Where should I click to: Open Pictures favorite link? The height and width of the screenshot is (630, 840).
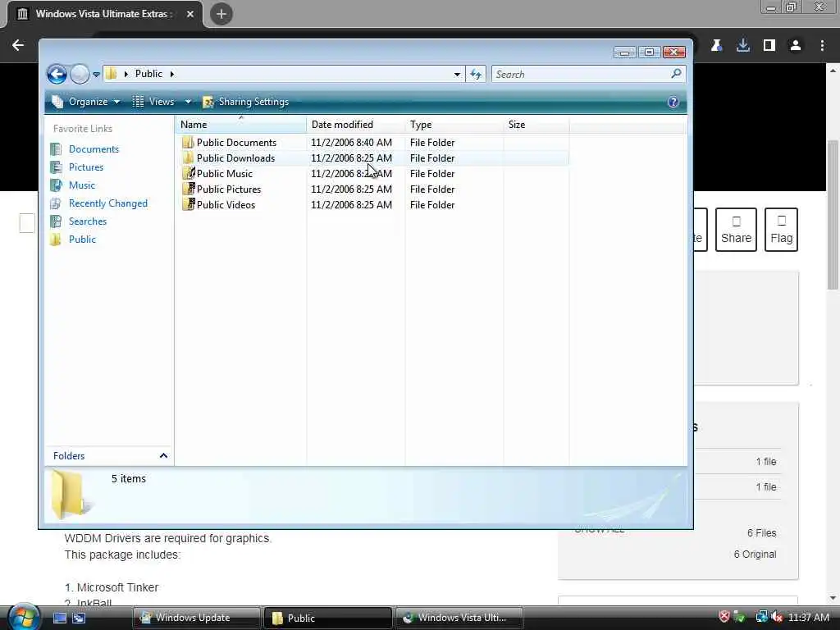tap(85, 167)
